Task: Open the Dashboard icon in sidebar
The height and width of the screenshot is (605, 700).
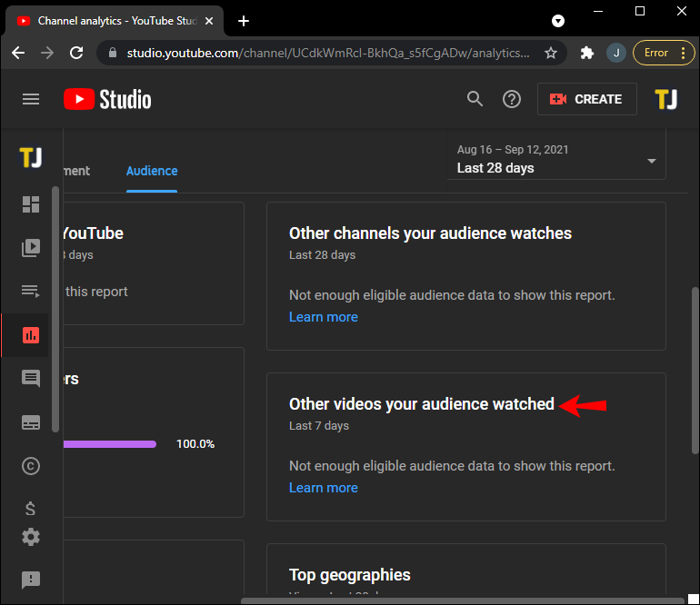Action: point(31,204)
